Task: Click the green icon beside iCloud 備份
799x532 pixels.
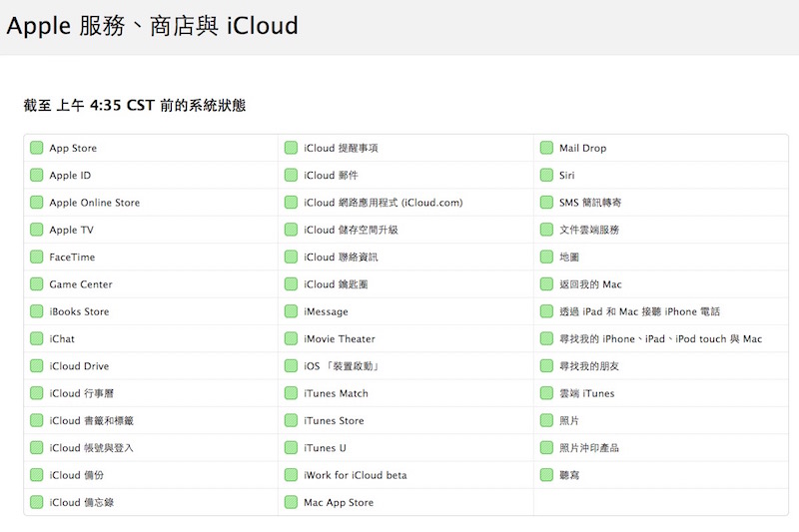Action: click(x=36, y=475)
